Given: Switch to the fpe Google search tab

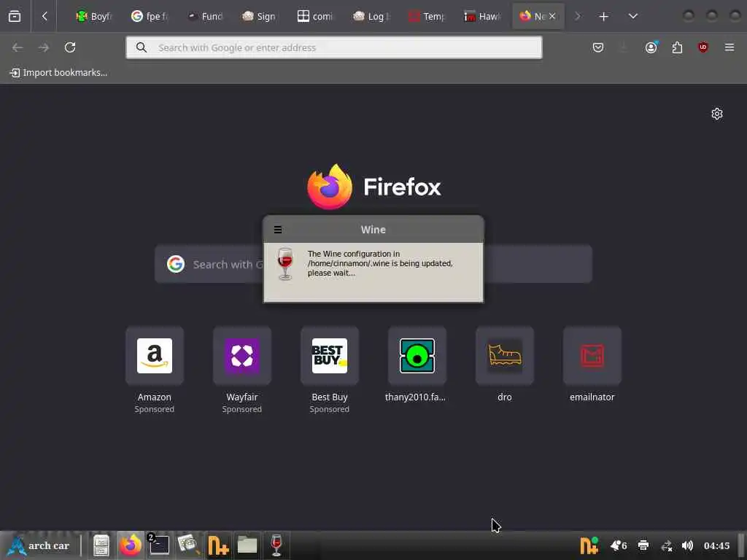Looking at the screenshot, I should click(150, 16).
